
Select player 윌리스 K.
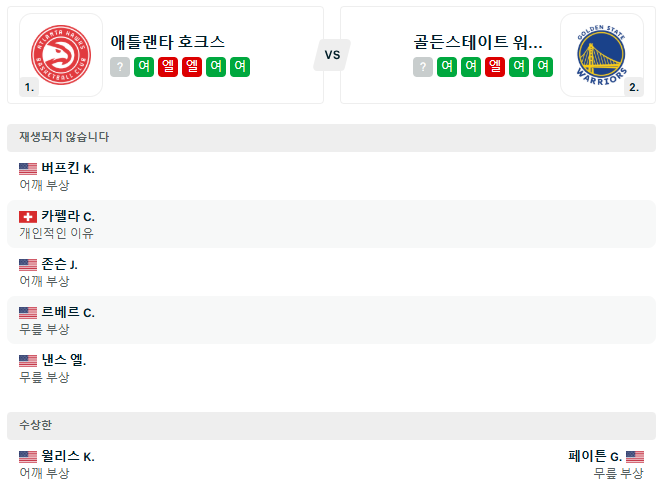(x=67, y=457)
